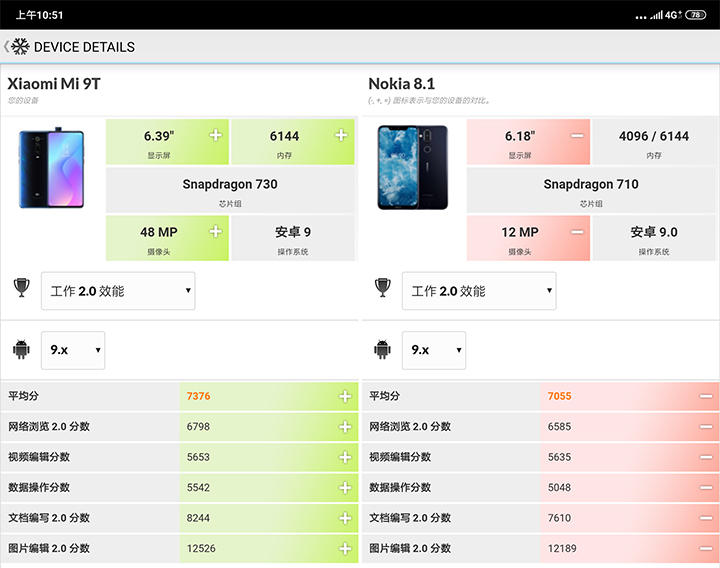Tap the plus icon on 6.39" display tile
Image resolution: width=720 pixels, height=568 pixels.
[x=216, y=135]
